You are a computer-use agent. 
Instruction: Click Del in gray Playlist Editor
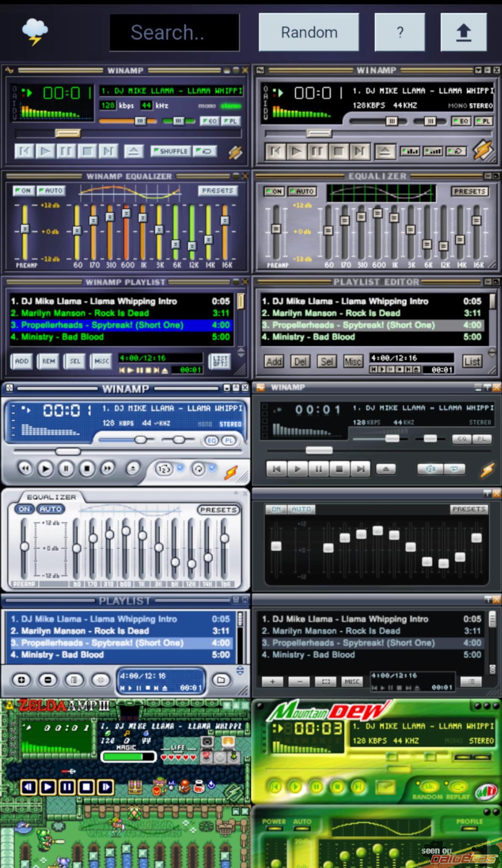300,362
